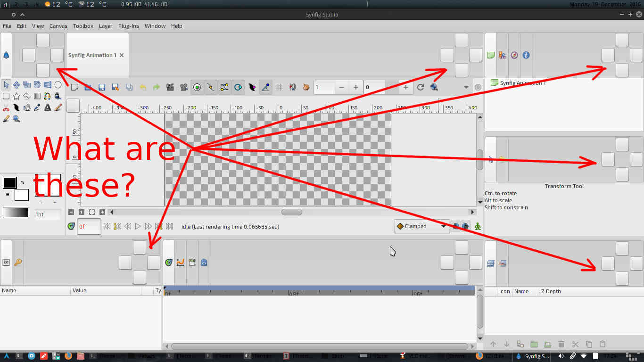Select the Cutout scissors tool
Image resolution: width=644 pixels, height=362 pixels.
(6, 107)
